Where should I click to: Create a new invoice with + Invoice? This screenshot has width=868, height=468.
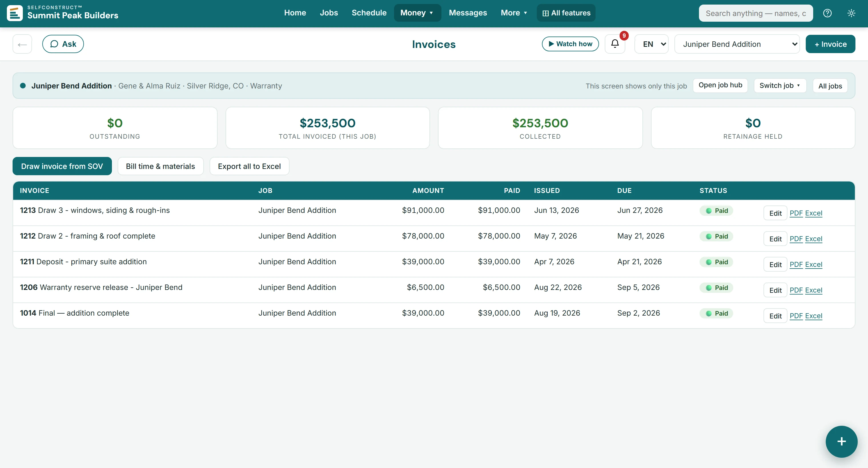pos(830,44)
